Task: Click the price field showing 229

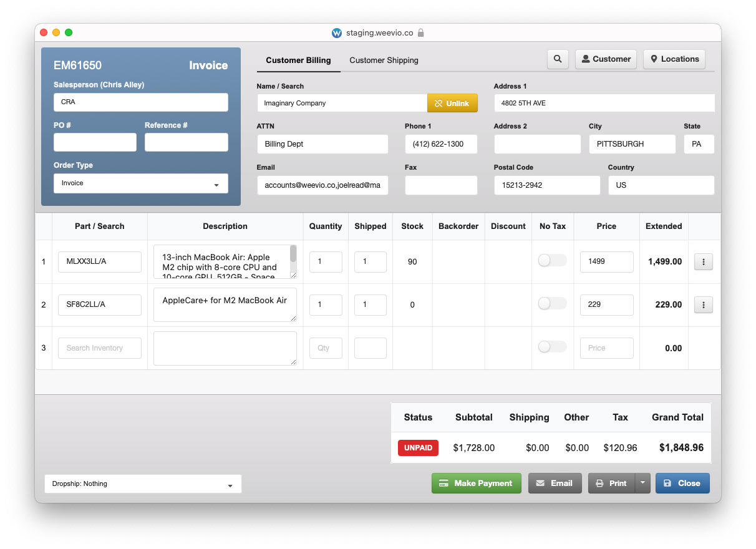Action: [607, 304]
